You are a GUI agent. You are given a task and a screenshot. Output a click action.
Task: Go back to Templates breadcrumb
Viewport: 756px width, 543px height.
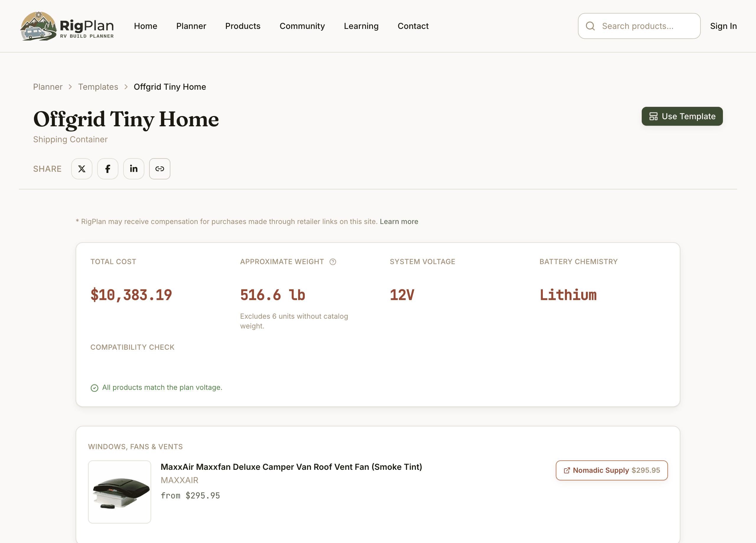pos(98,87)
